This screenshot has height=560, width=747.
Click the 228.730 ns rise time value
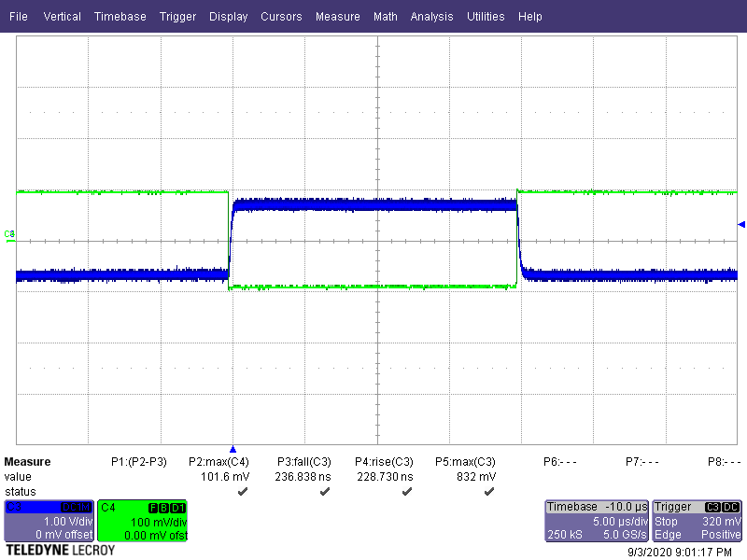(385, 477)
